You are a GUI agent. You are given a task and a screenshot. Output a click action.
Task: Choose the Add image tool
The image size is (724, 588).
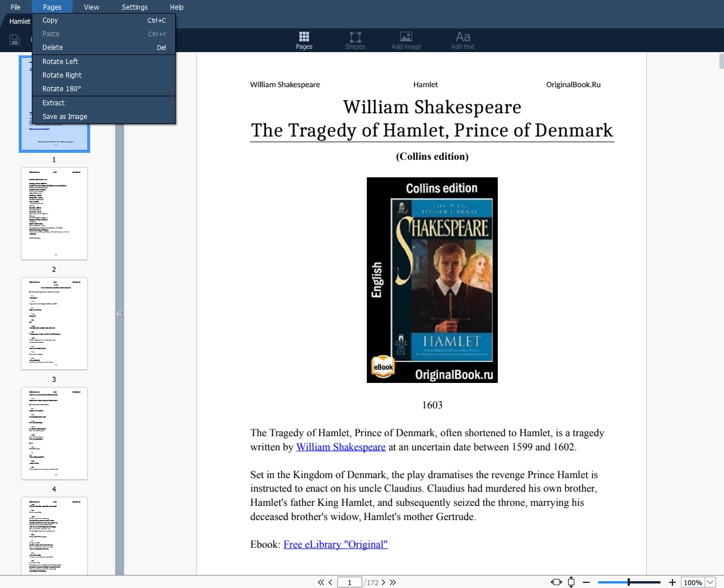(406, 40)
